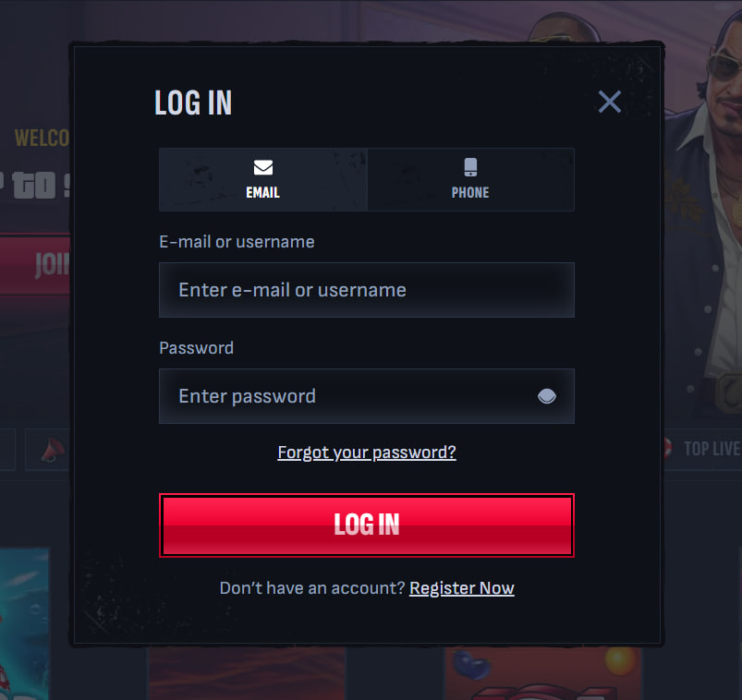Close the log in dialog with X

[x=610, y=102]
